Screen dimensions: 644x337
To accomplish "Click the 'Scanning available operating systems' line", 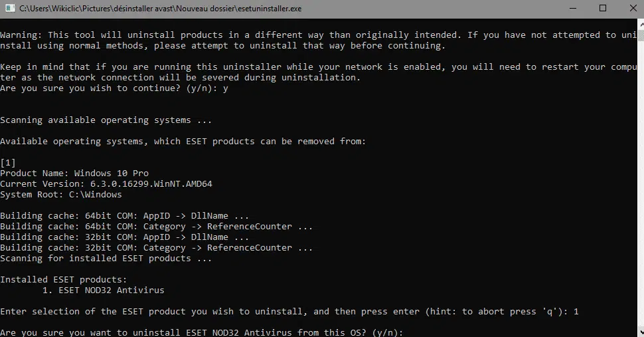I will 106,120.
